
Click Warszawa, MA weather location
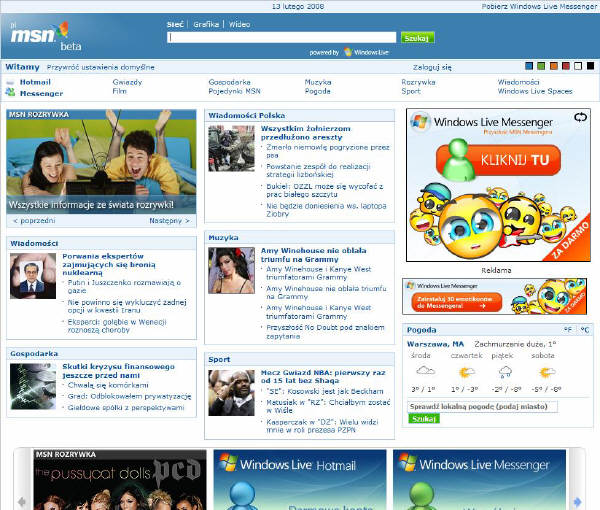click(x=435, y=344)
